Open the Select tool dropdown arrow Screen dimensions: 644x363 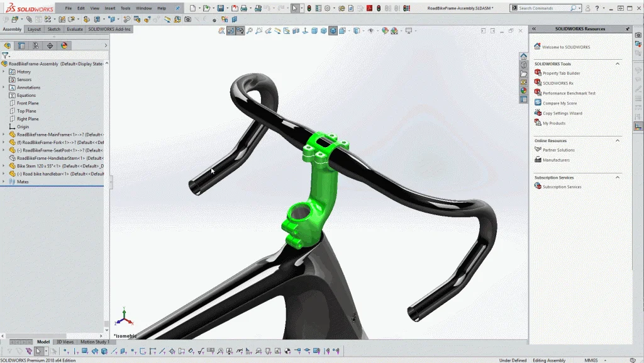(x=302, y=8)
